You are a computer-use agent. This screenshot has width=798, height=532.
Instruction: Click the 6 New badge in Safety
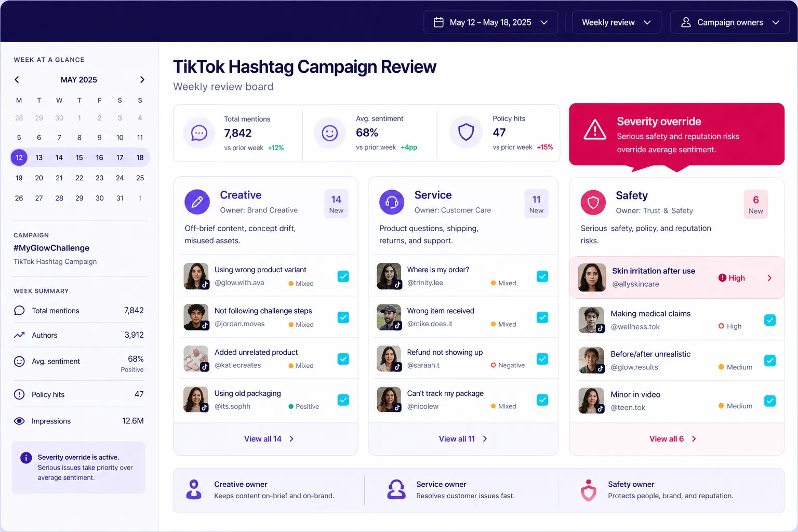(x=756, y=204)
